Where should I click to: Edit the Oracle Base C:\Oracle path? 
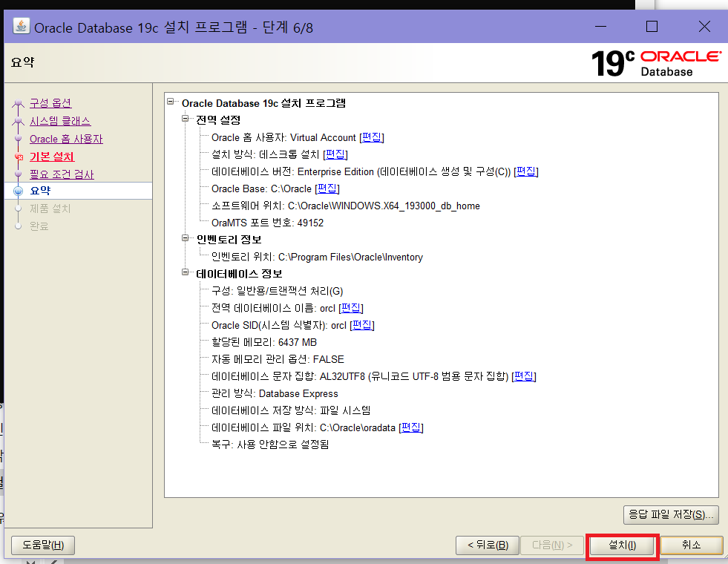[x=327, y=188]
